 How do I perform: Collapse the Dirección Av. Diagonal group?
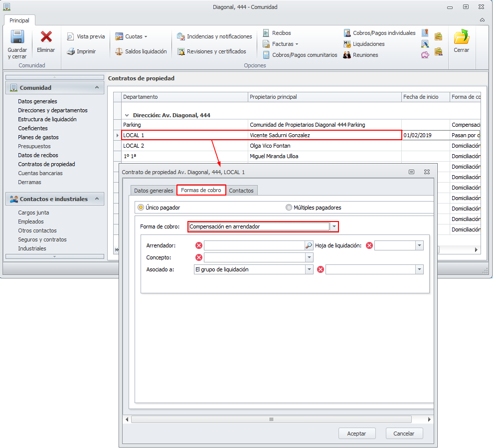point(127,115)
